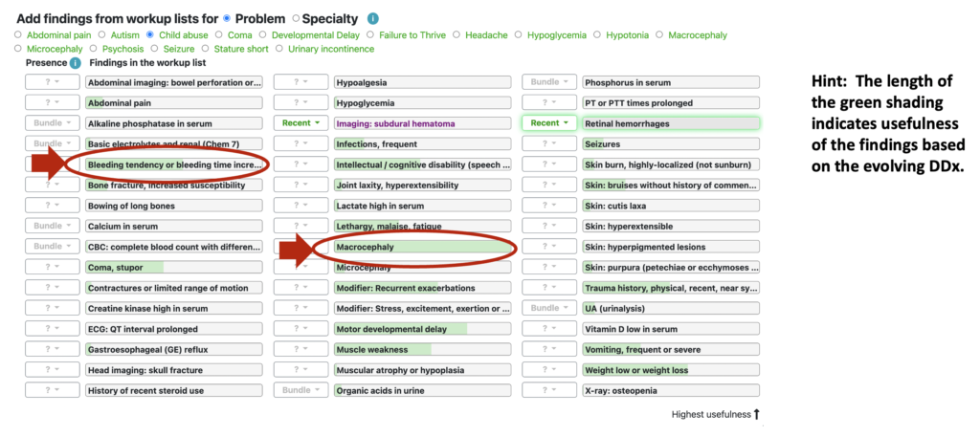Click info icon beside Presence label

click(76, 63)
